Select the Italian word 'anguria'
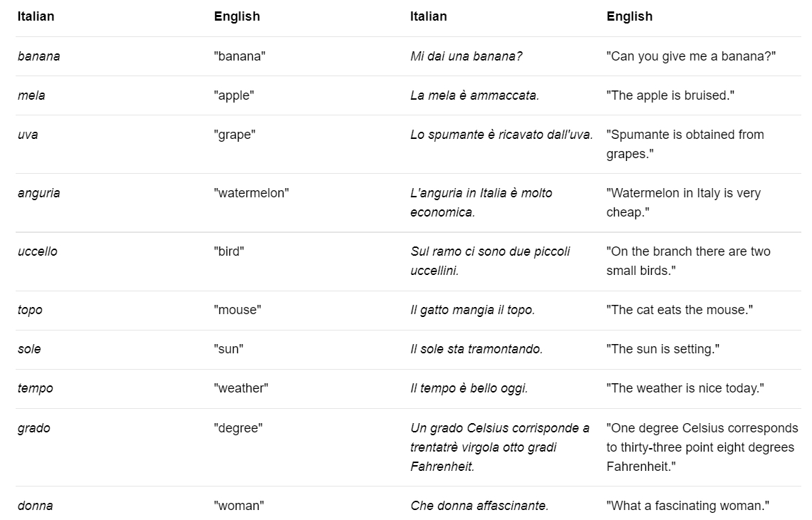The image size is (812, 520). point(38,193)
